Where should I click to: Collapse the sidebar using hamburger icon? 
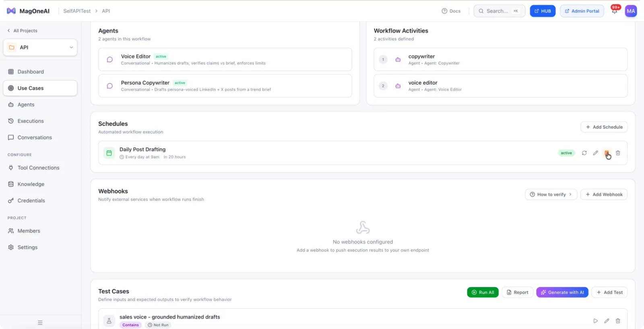[x=40, y=323]
